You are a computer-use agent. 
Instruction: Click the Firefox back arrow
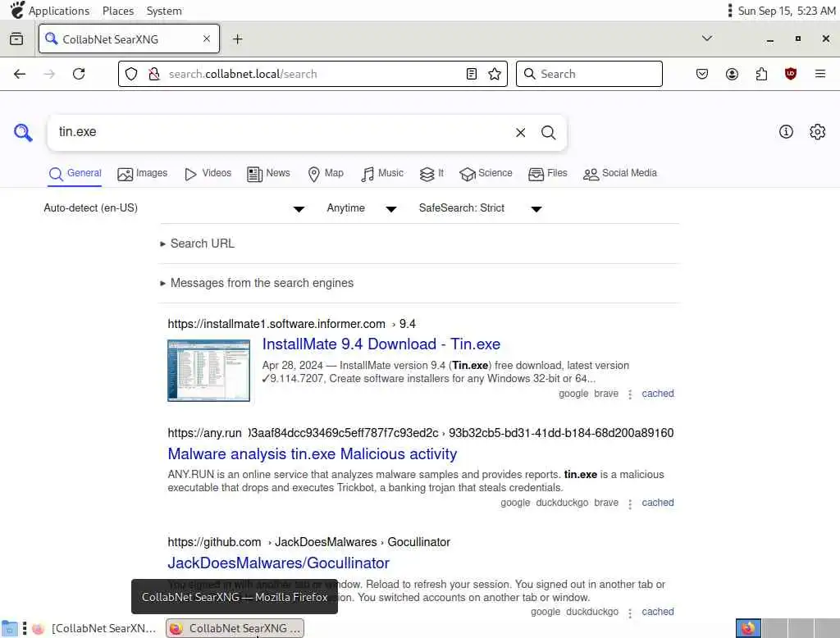point(20,74)
